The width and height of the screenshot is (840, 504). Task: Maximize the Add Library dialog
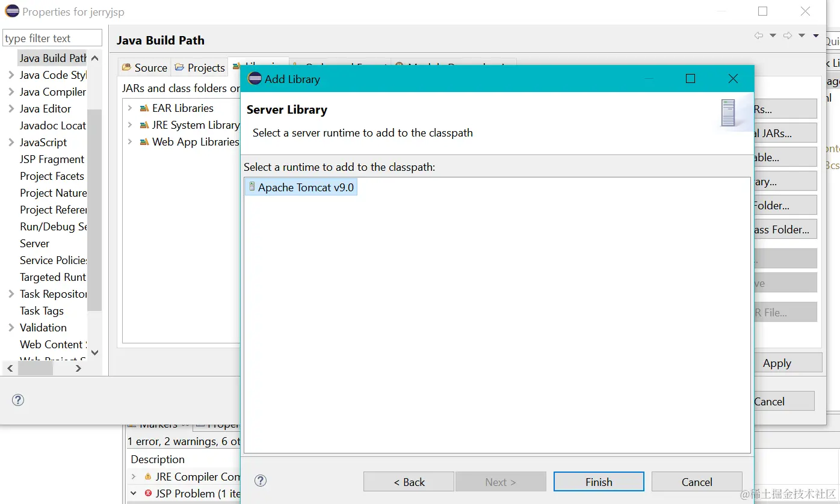(x=690, y=79)
